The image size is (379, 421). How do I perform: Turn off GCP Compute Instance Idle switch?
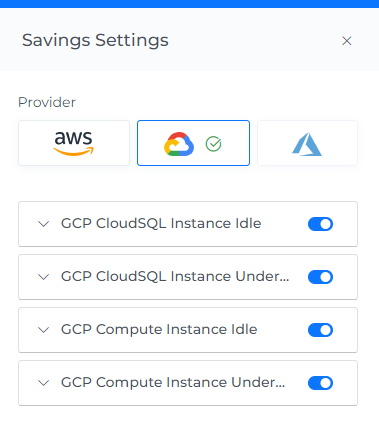[x=320, y=330]
